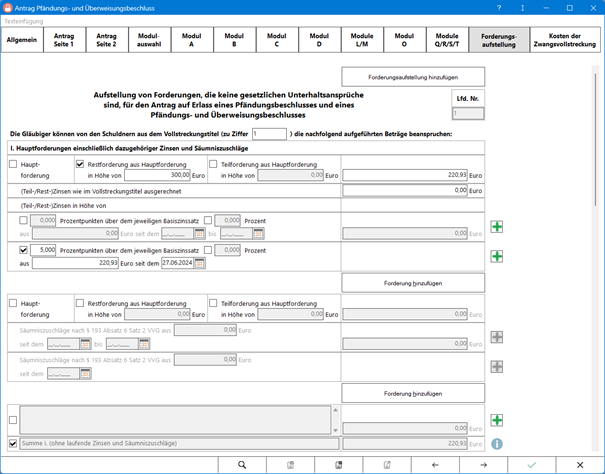Screen dimensions: 605x474
Task: Click the first Forderung hinzufügen button
Action: click(x=413, y=283)
